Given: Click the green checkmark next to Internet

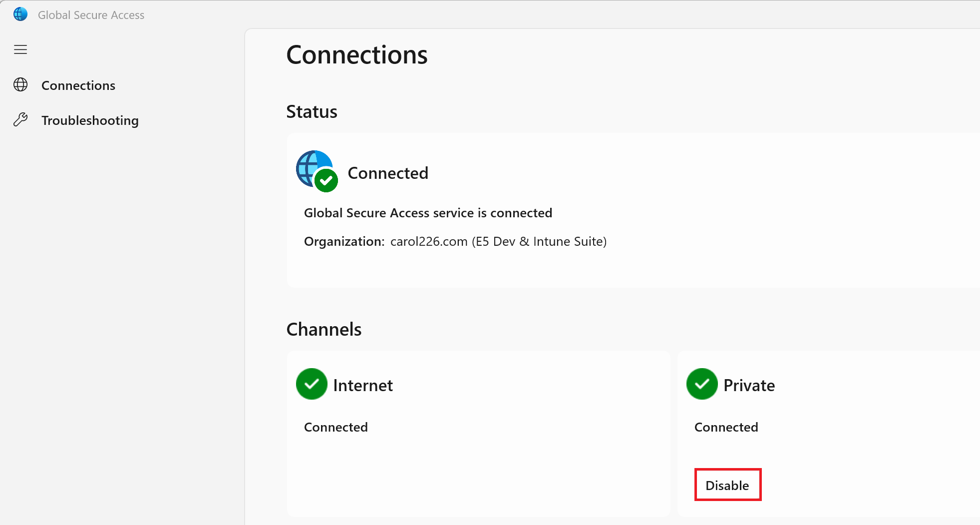Looking at the screenshot, I should (x=312, y=384).
